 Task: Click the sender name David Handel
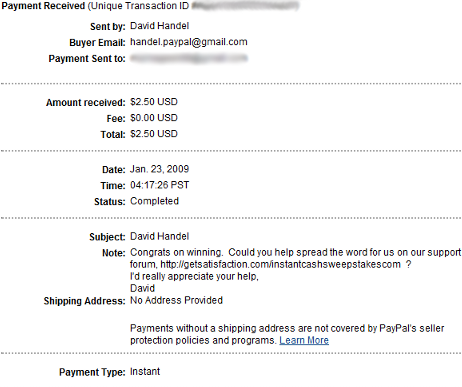coord(159,26)
